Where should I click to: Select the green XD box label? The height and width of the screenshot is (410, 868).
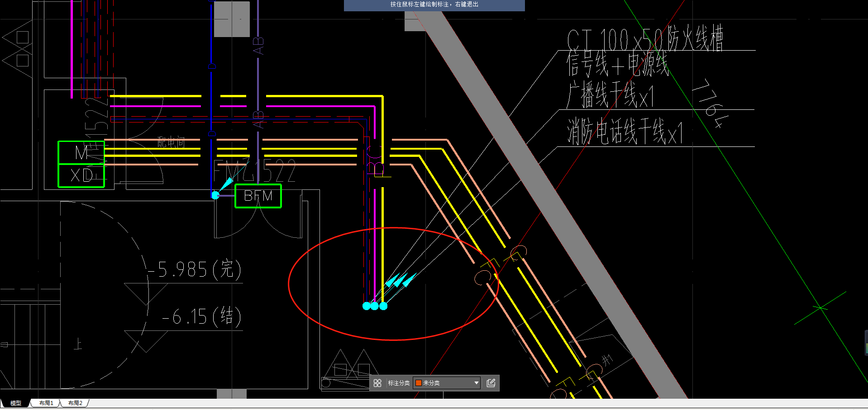tap(81, 175)
